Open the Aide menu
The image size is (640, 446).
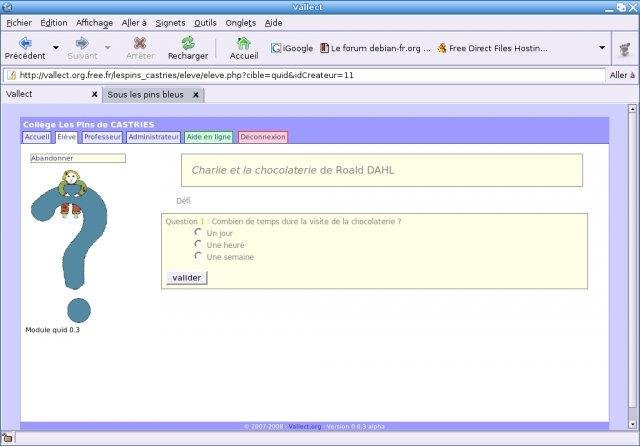tap(273, 23)
